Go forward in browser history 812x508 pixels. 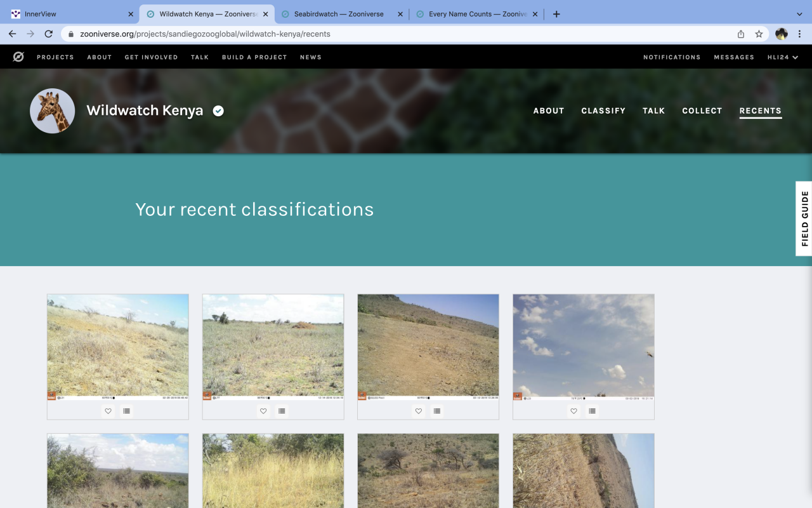[x=30, y=34]
